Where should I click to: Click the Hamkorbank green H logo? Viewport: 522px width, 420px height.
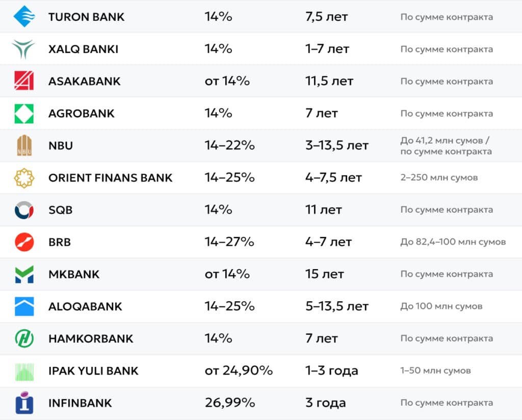coord(24,338)
